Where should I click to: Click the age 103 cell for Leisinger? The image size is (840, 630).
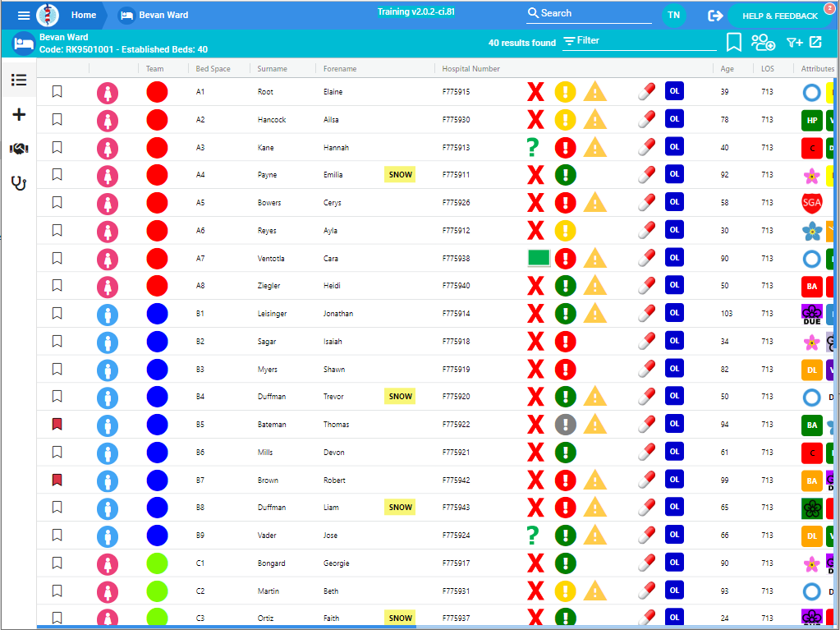coord(727,314)
